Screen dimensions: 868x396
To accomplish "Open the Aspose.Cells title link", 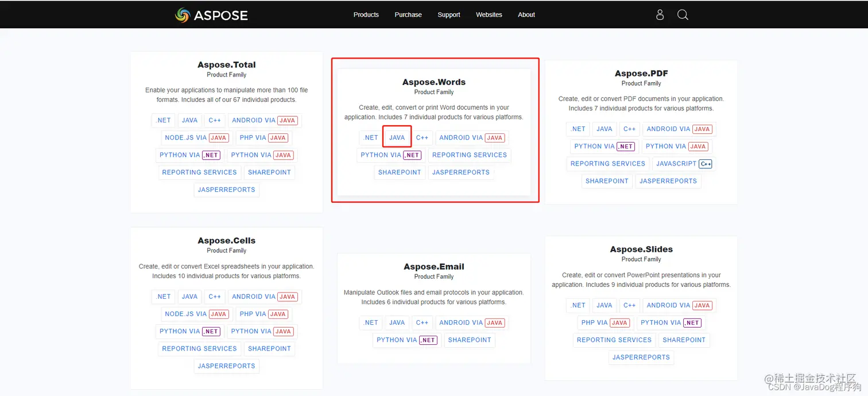I will 227,241.
